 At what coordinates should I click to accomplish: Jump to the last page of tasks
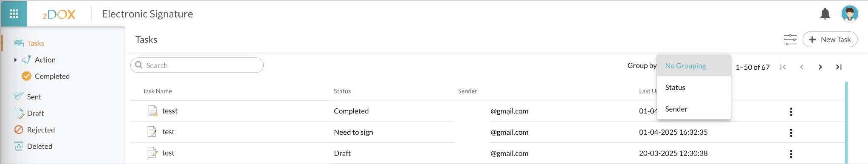(839, 67)
